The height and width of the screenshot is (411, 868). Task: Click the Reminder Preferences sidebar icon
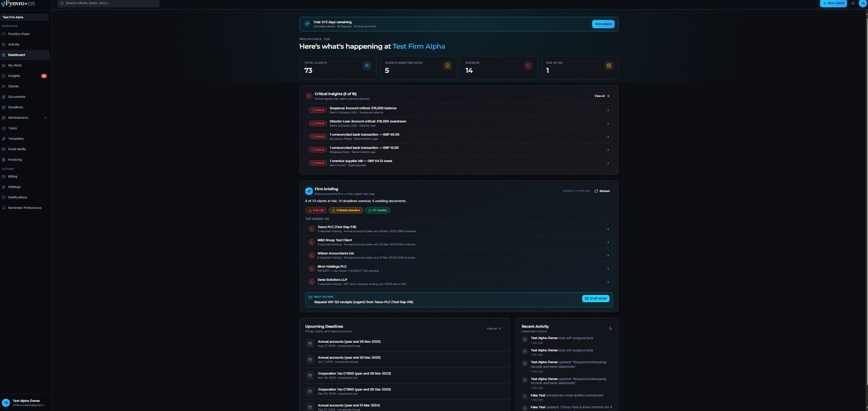tap(4, 208)
